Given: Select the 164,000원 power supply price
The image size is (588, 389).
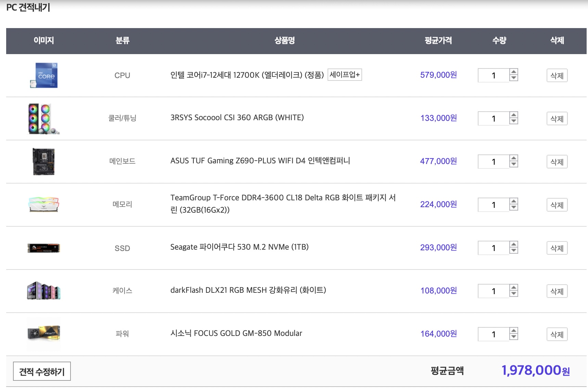Looking at the screenshot, I should pyautogui.click(x=438, y=334).
